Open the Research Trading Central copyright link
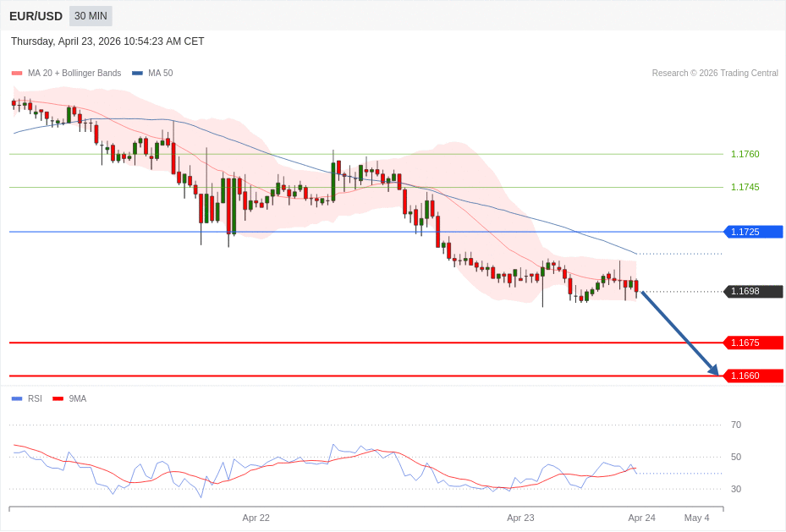The height and width of the screenshot is (532, 786). pos(714,74)
